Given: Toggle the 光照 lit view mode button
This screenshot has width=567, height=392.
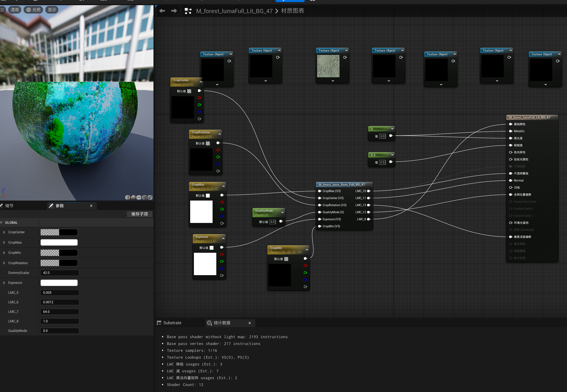Looking at the screenshot, I should [x=34, y=10].
